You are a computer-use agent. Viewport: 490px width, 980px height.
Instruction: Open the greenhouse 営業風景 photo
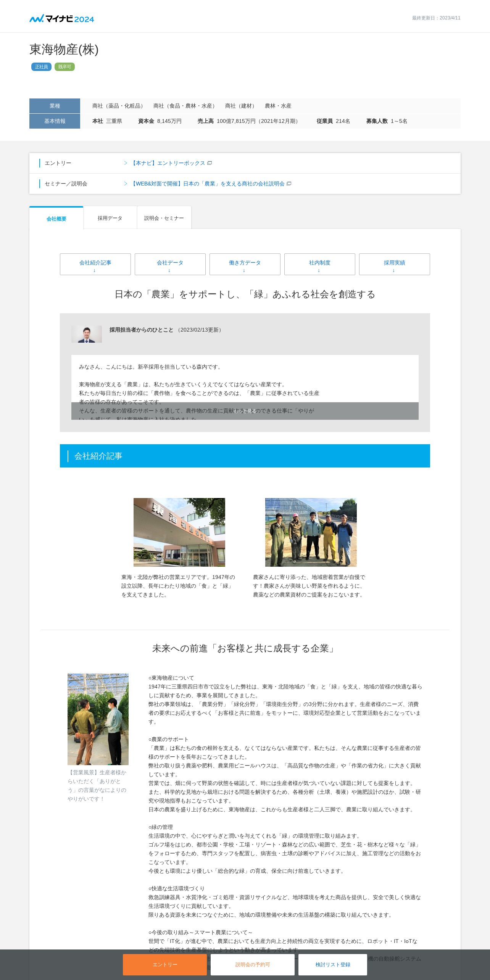pos(98,719)
